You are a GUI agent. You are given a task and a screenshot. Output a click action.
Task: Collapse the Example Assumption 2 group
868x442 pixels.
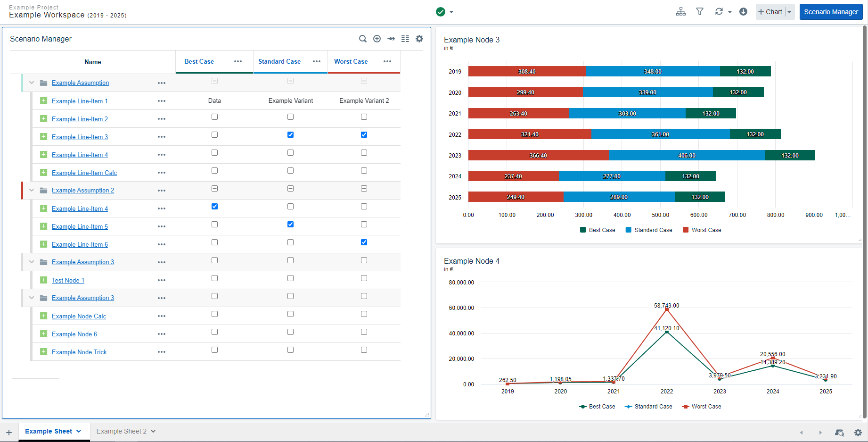click(31, 190)
